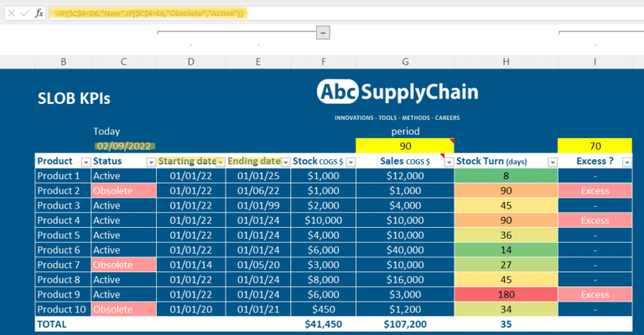Select column E header

(258, 61)
